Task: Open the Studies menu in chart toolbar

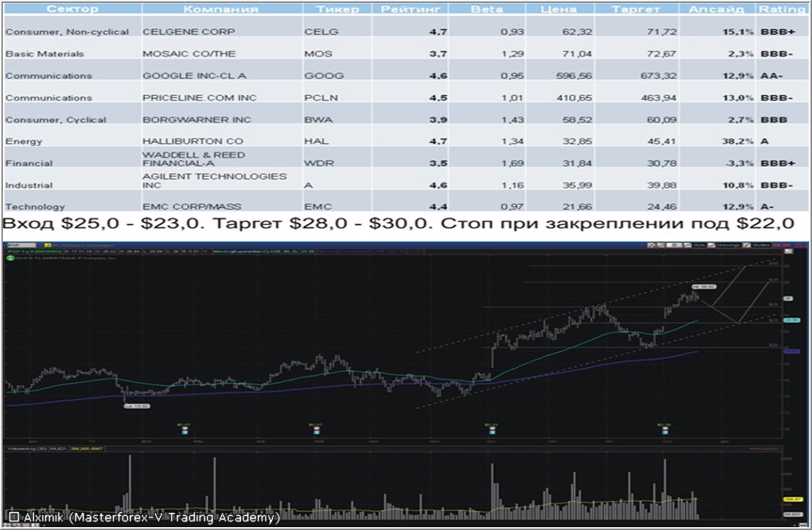Action: click(x=756, y=245)
